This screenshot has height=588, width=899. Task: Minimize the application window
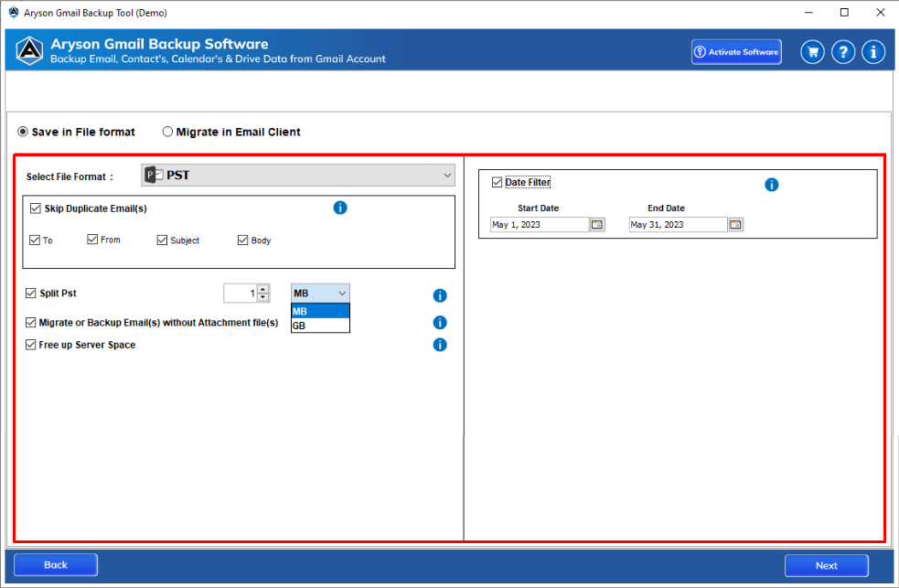pos(809,12)
